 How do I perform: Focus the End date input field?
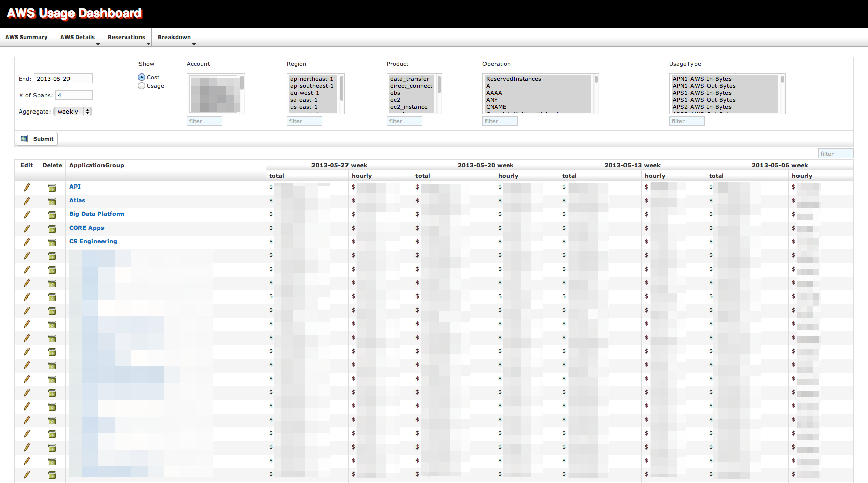coord(63,79)
